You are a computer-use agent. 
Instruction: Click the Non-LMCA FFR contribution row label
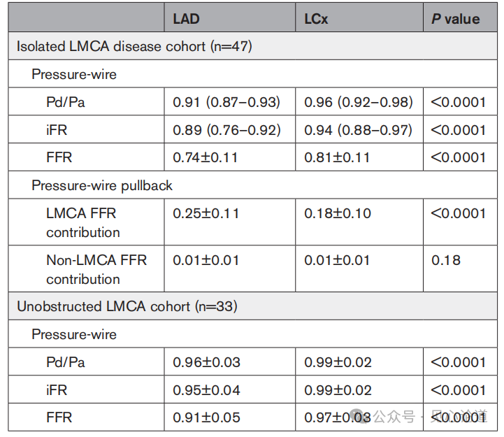coord(96,269)
